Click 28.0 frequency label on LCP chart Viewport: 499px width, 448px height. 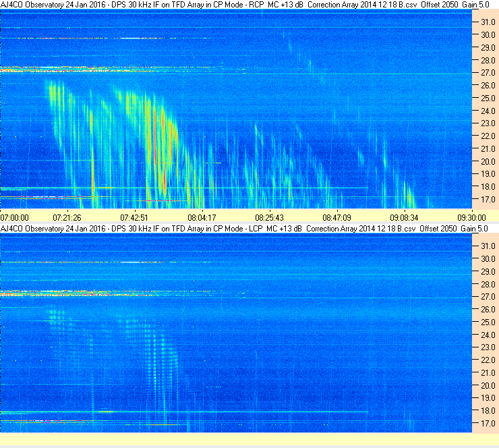pyautogui.click(x=488, y=284)
